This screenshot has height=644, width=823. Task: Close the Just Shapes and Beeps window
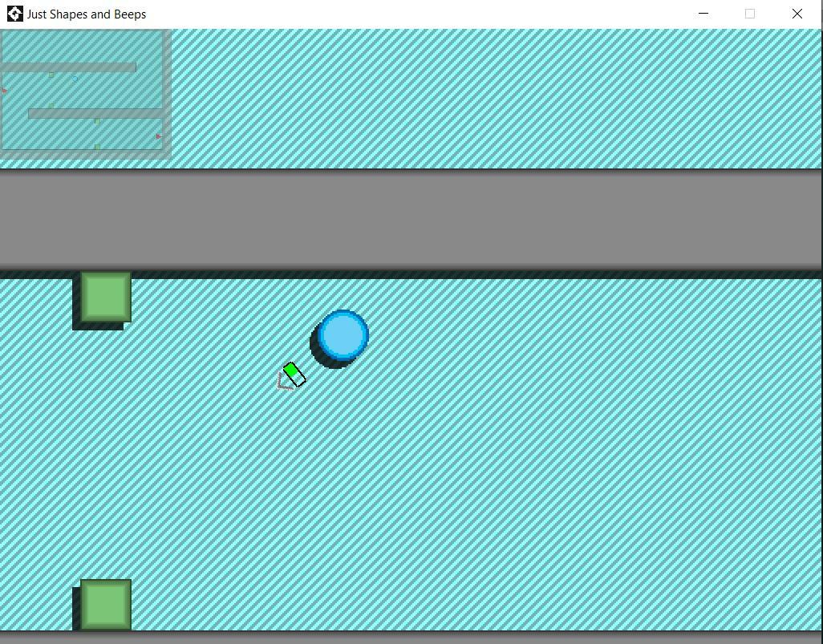point(797,14)
